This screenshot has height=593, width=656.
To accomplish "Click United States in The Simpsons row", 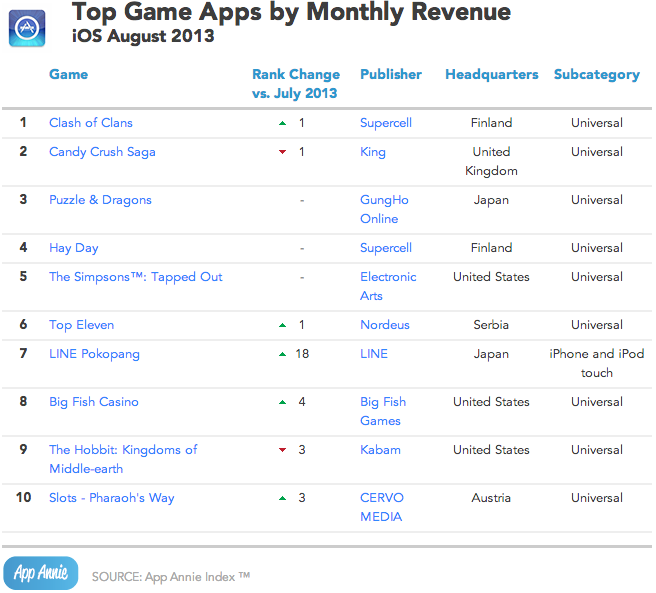I will [491, 277].
